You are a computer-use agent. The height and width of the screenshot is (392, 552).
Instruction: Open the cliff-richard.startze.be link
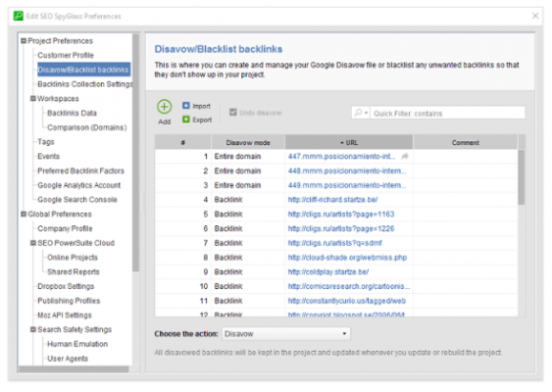coord(332,200)
